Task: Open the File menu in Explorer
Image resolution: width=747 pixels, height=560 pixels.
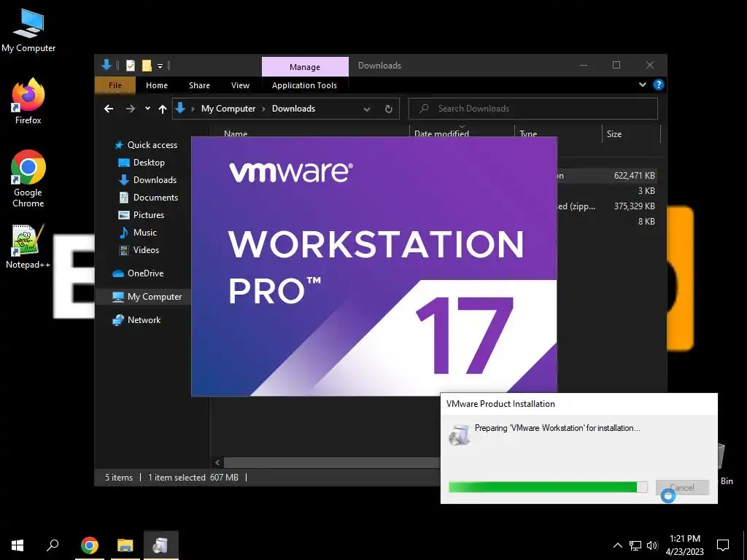Action: pos(115,85)
